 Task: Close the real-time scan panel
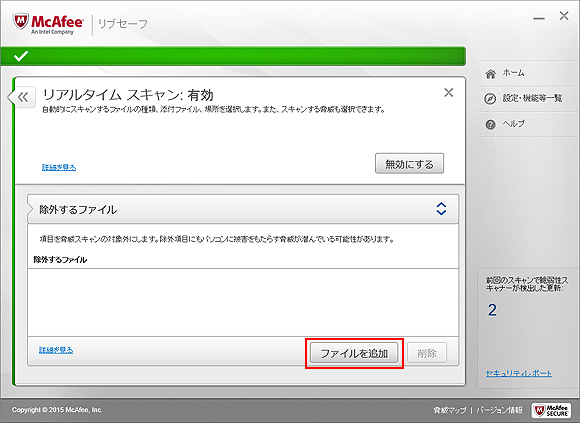pos(449,92)
